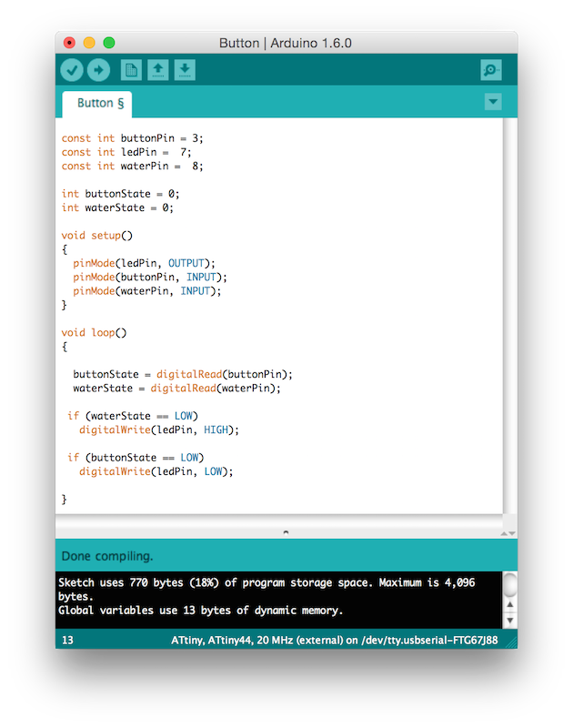
Task: Click the console scrollbar down arrow
Action: 510,621
